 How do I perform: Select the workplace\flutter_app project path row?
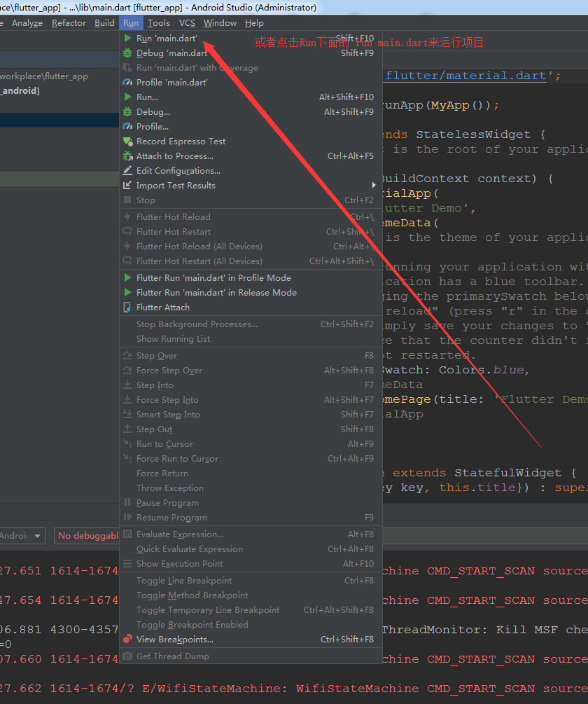[x=59, y=76]
